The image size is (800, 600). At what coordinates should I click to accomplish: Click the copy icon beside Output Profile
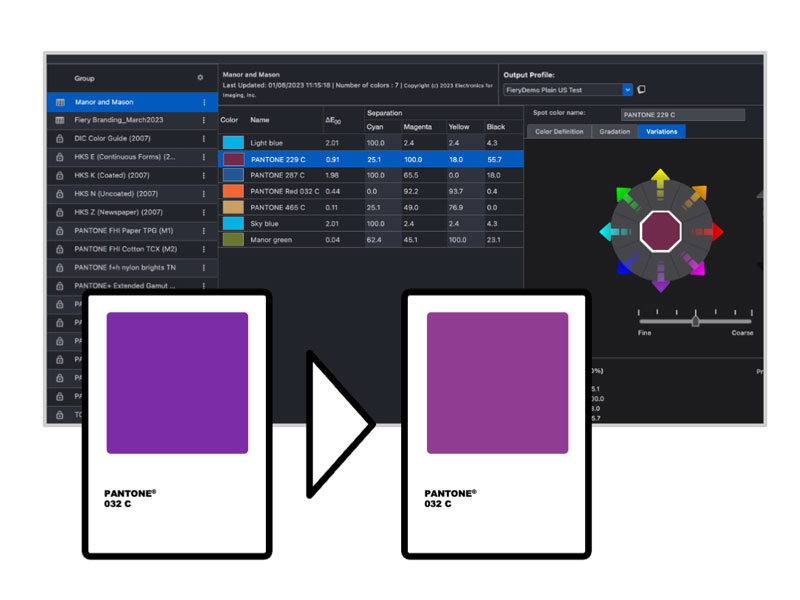click(641, 90)
